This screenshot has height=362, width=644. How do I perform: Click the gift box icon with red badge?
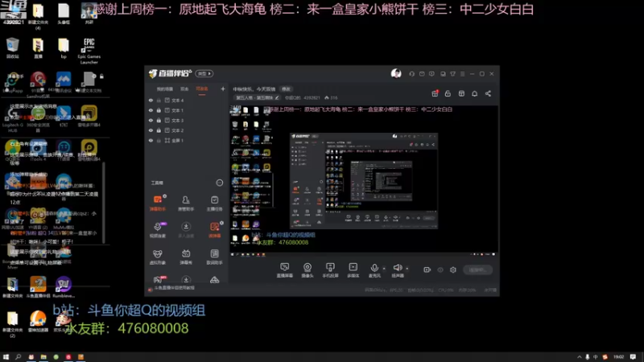point(435,93)
